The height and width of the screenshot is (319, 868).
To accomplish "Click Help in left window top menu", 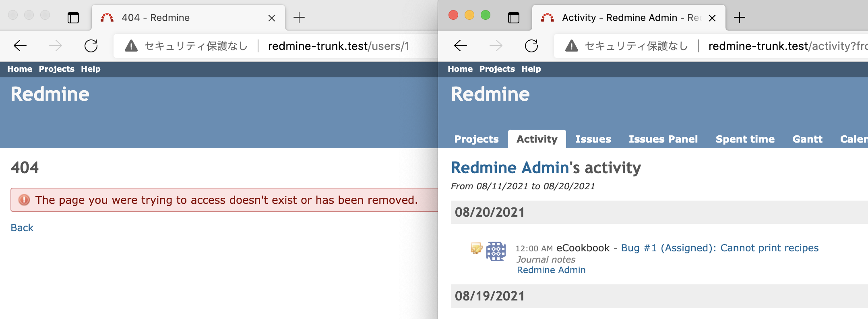I will pyautogui.click(x=91, y=69).
